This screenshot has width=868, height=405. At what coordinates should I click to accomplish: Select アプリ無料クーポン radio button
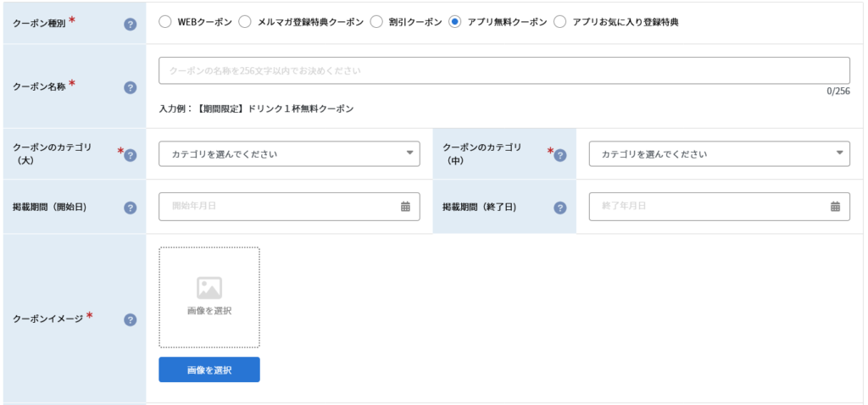point(455,22)
